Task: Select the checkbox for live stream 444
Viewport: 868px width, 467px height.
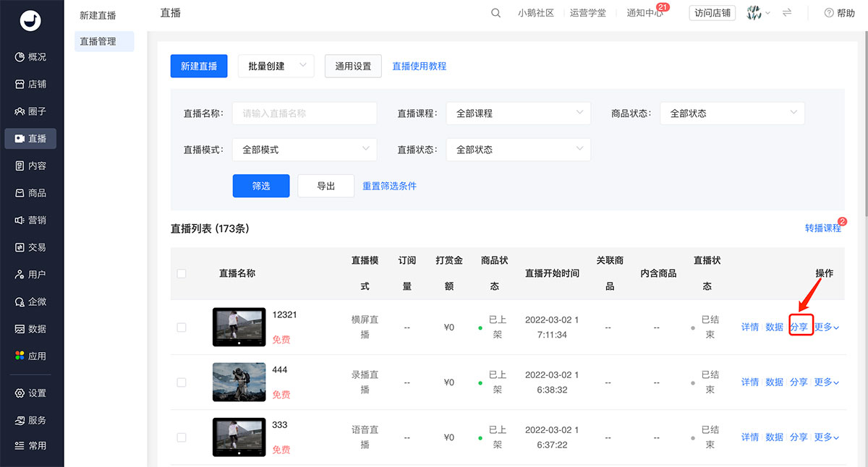Action: point(182,382)
